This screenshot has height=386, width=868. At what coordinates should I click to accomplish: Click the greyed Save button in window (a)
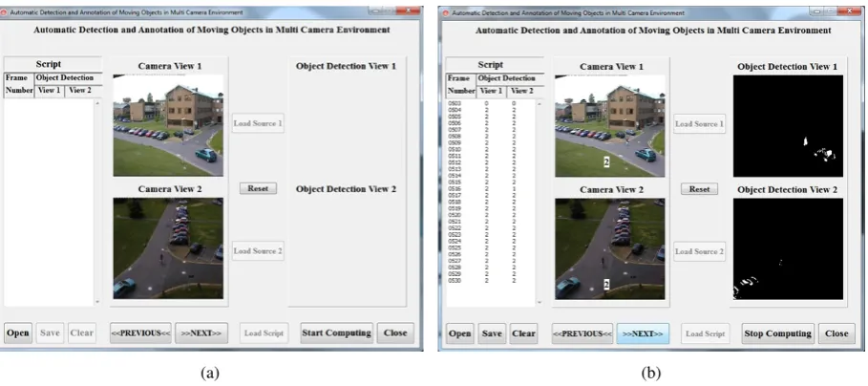pyautogui.click(x=50, y=332)
